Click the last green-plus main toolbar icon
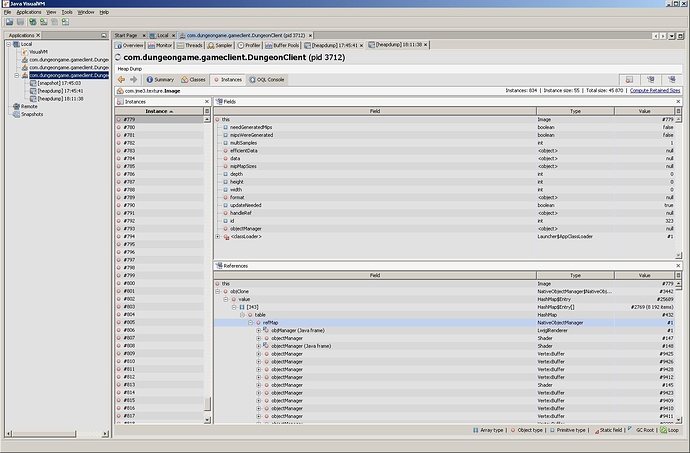Image resolution: width=690 pixels, height=453 pixels. pos(66,22)
